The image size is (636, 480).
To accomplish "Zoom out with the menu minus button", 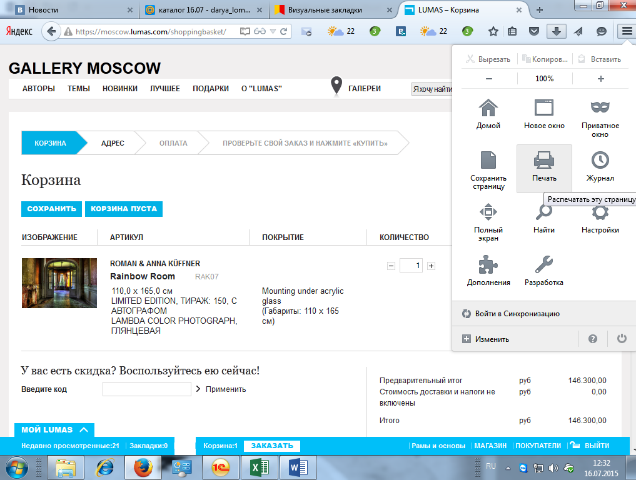I will coord(489,78).
